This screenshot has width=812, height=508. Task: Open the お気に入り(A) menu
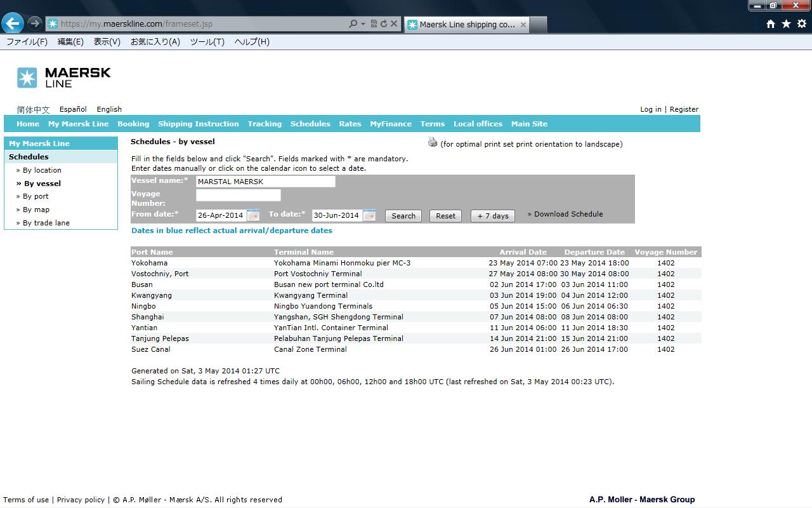point(155,42)
